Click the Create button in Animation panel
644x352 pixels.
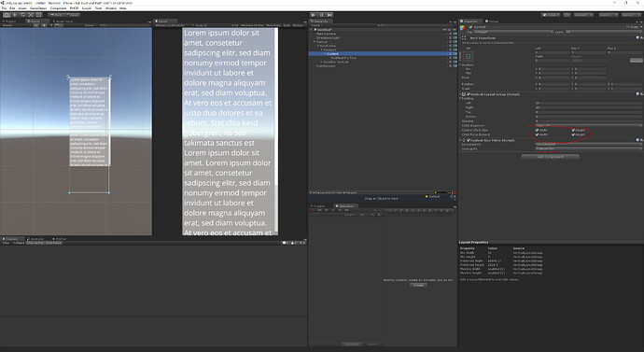(x=418, y=285)
